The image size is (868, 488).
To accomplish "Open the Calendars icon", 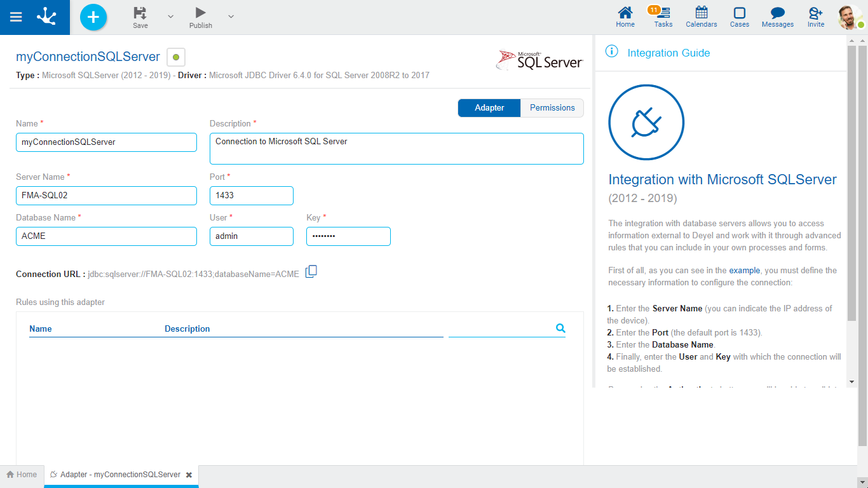I will (x=701, y=17).
